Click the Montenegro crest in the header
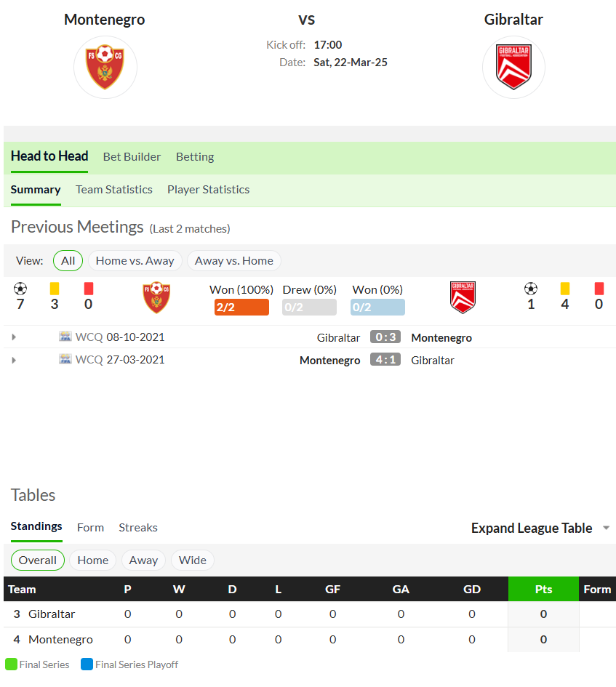Viewport: 616px width, 687px height. 105,67
